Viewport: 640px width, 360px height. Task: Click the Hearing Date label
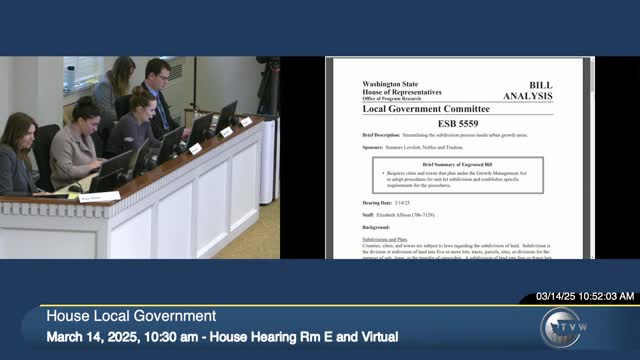click(377, 203)
